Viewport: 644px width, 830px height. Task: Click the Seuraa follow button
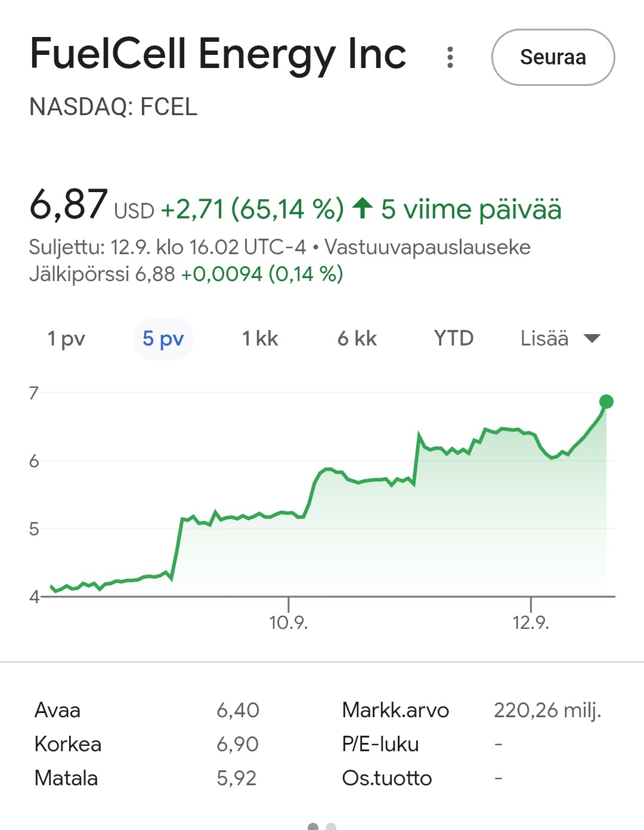pyautogui.click(x=553, y=57)
